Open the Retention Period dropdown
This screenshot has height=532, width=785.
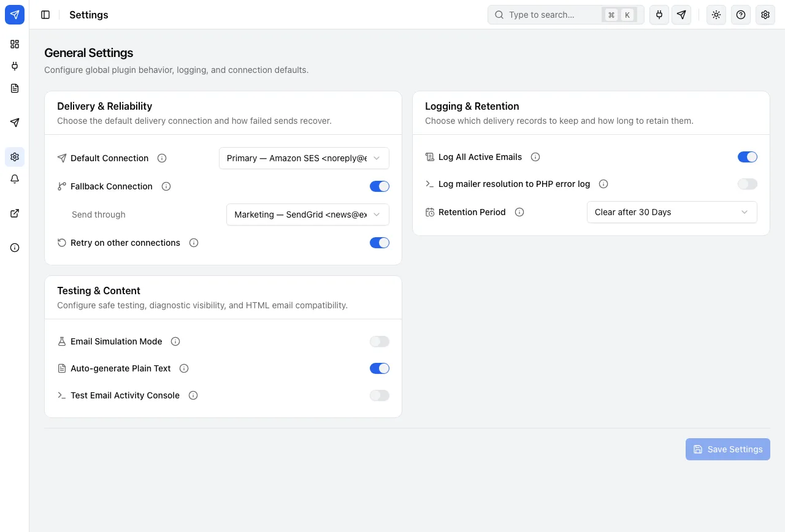(672, 212)
